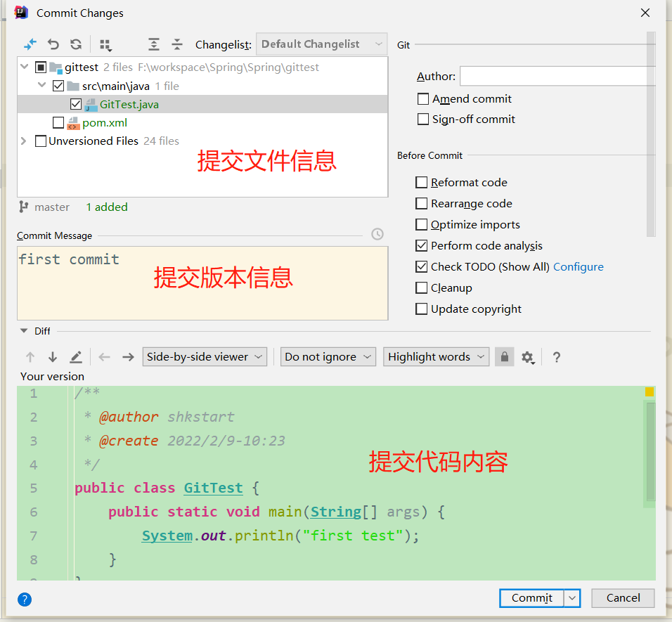Screen dimensions: 672x622
Task: Click the diff viewer vertical scrollbar
Action: point(651,452)
